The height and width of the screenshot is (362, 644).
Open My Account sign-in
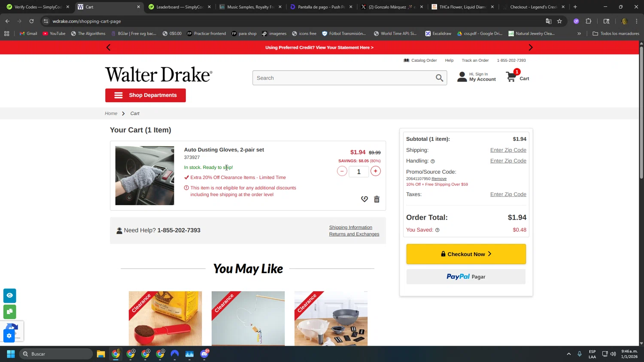(476, 77)
